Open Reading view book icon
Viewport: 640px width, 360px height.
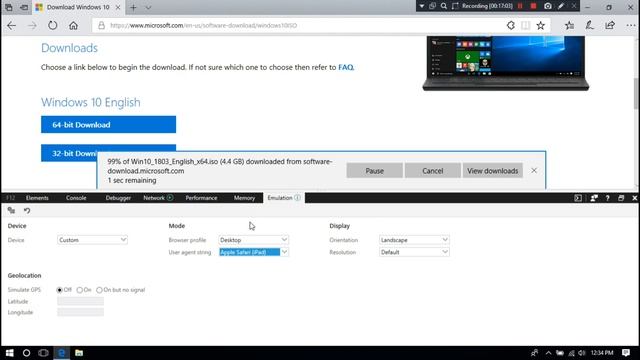coord(525,25)
